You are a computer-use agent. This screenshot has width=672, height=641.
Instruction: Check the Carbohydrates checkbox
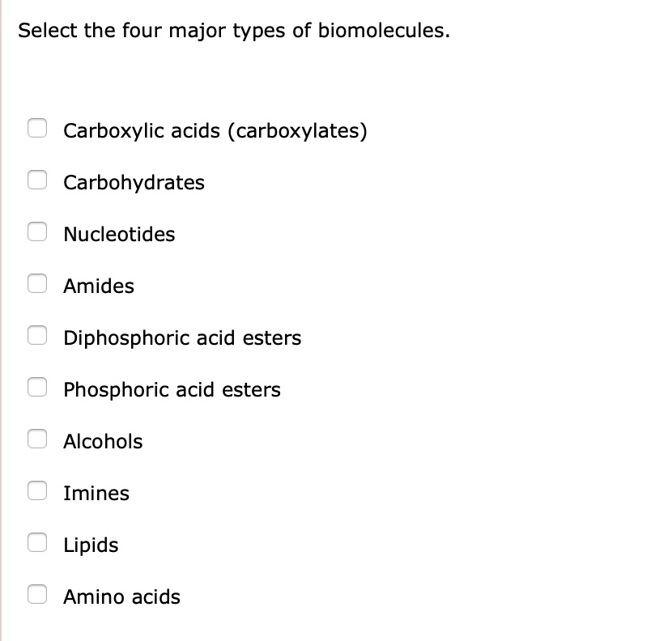point(37,180)
